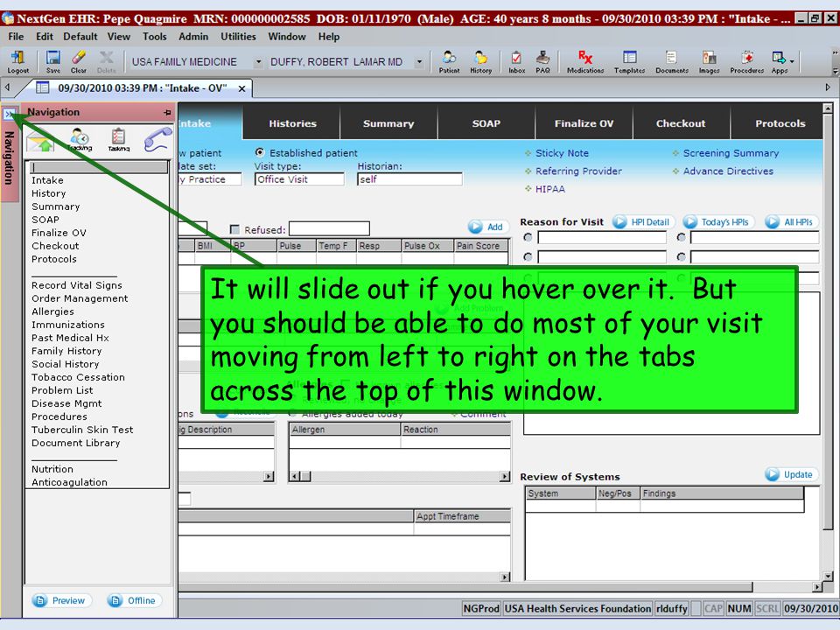Screen dimensions: 840x630
Task: Click the pin icon on Navigation header
Action: tap(167, 113)
